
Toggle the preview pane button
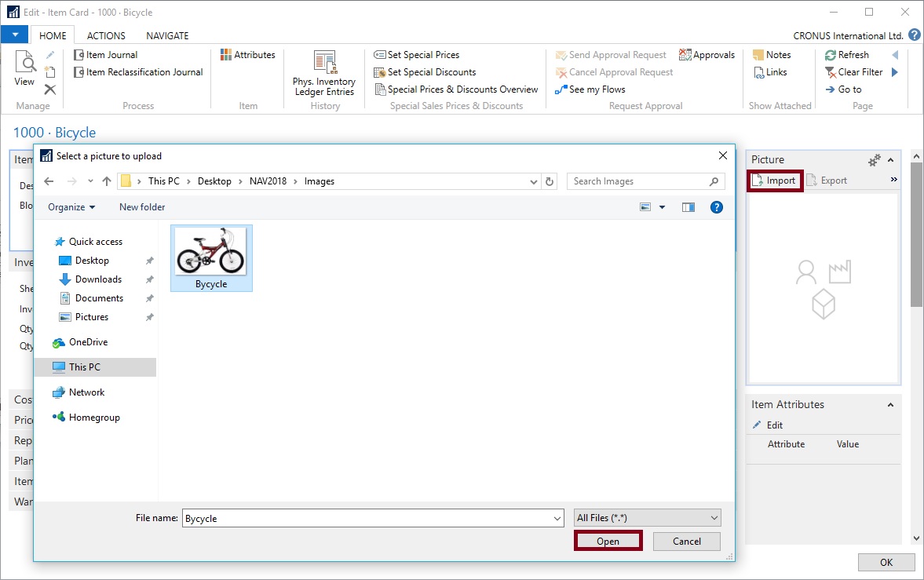[688, 207]
